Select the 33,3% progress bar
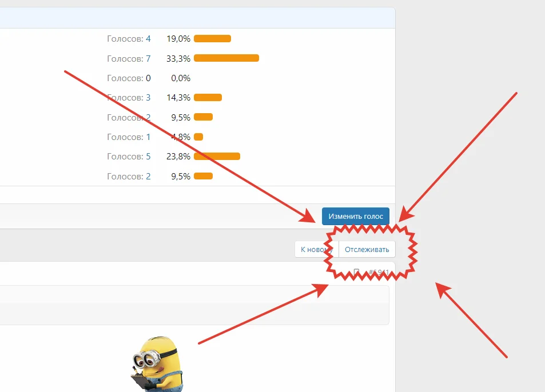Image resolution: width=545 pixels, height=392 pixels. tap(226, 58)
